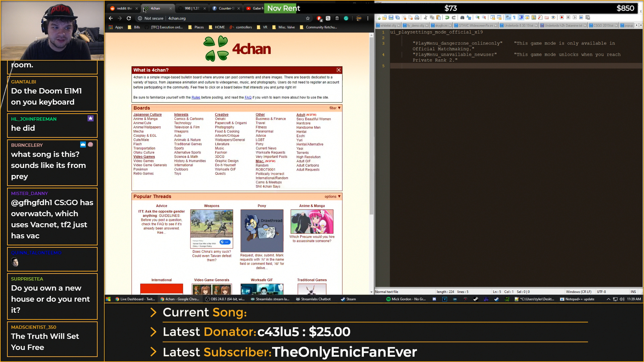Open Video Game Generals board link
This screenshot has width=644, height=362.
pos(150,165)
